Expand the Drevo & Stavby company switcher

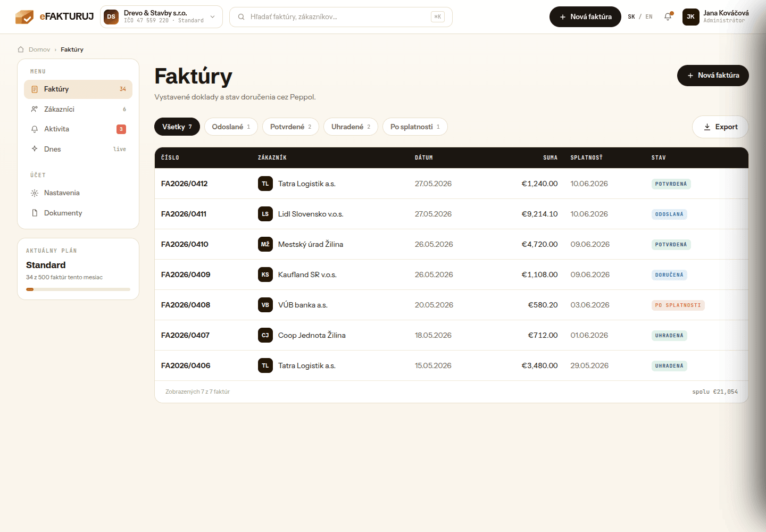[x=162, y=17]
